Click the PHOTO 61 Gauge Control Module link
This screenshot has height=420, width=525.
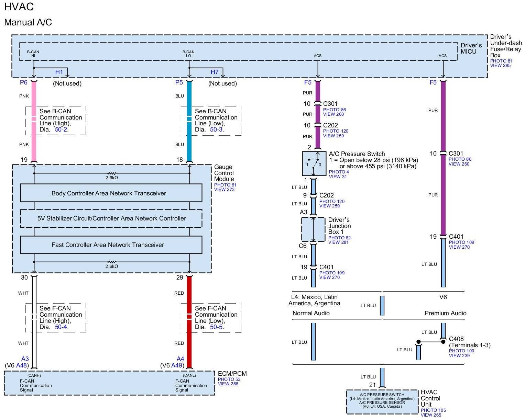[225, 185]
